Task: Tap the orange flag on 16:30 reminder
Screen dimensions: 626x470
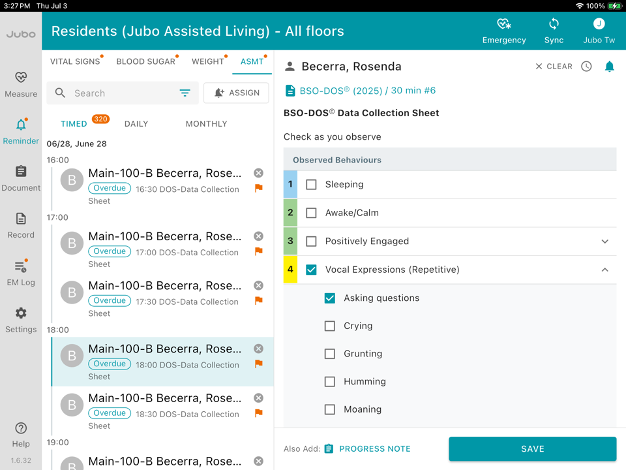Action: click(x=259, y=188)
